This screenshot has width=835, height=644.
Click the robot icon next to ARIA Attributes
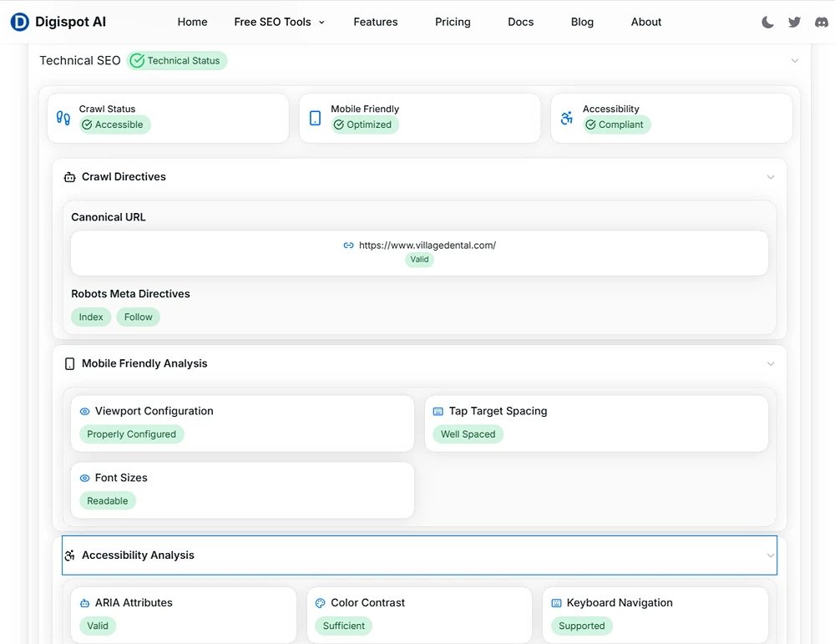[84, 603]
